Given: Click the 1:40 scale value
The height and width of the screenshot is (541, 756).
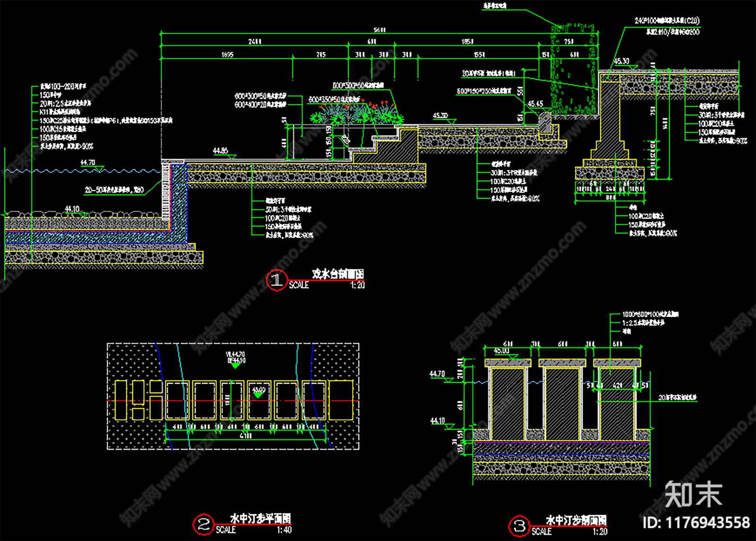Looking at the screenshot, I should 284,530.
